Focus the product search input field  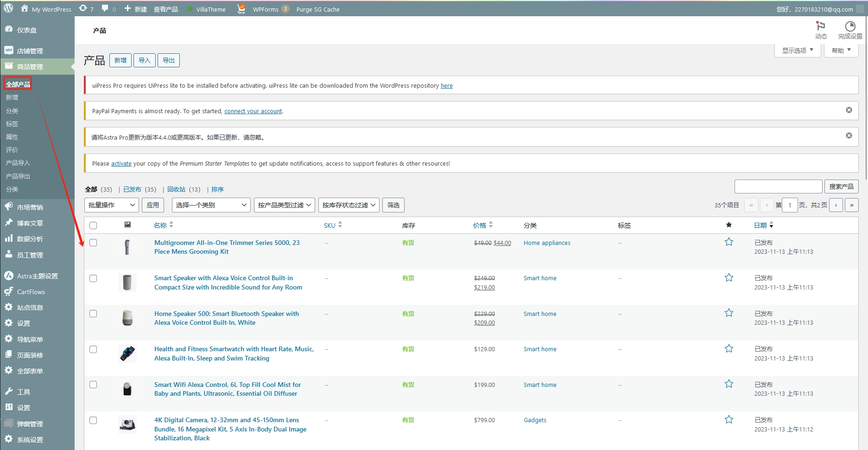(779, 186)
